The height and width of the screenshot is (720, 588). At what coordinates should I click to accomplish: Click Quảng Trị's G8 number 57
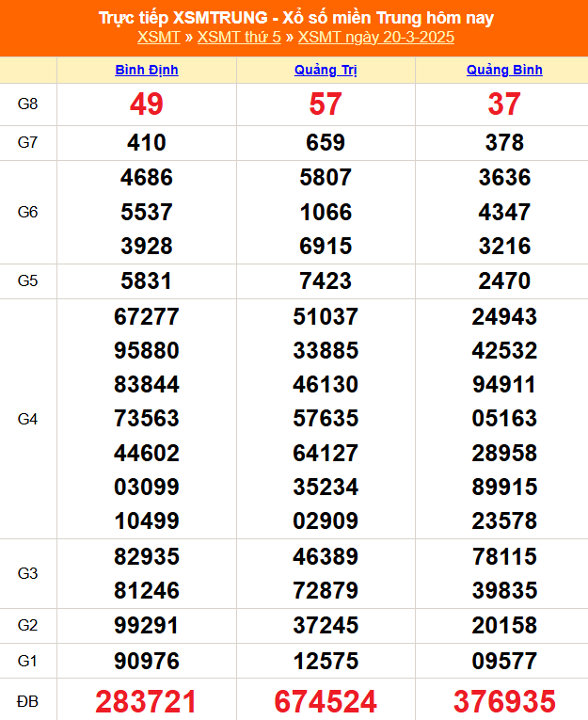point(326,104)
